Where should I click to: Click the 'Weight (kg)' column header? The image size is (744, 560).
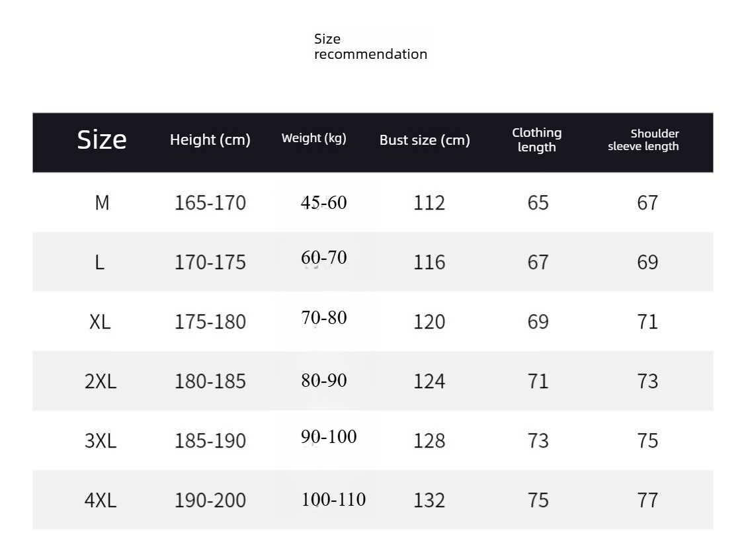coord(313,138)
